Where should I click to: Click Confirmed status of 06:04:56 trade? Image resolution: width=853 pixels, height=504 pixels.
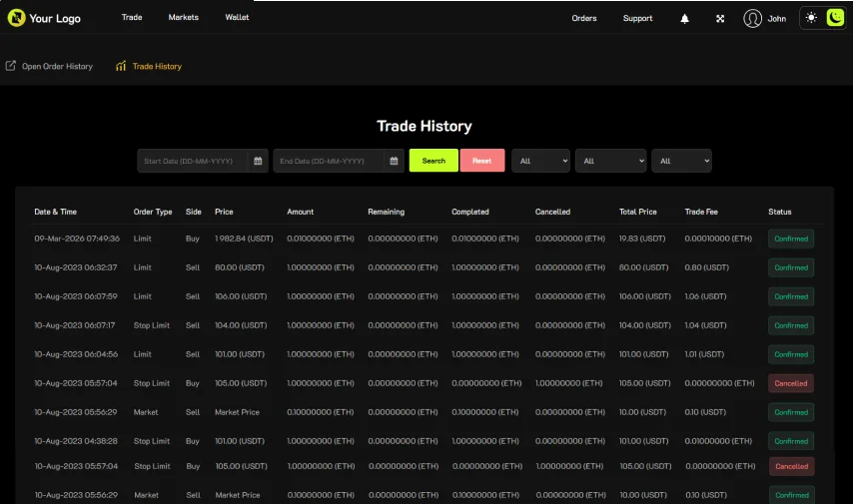click(791, 354)
